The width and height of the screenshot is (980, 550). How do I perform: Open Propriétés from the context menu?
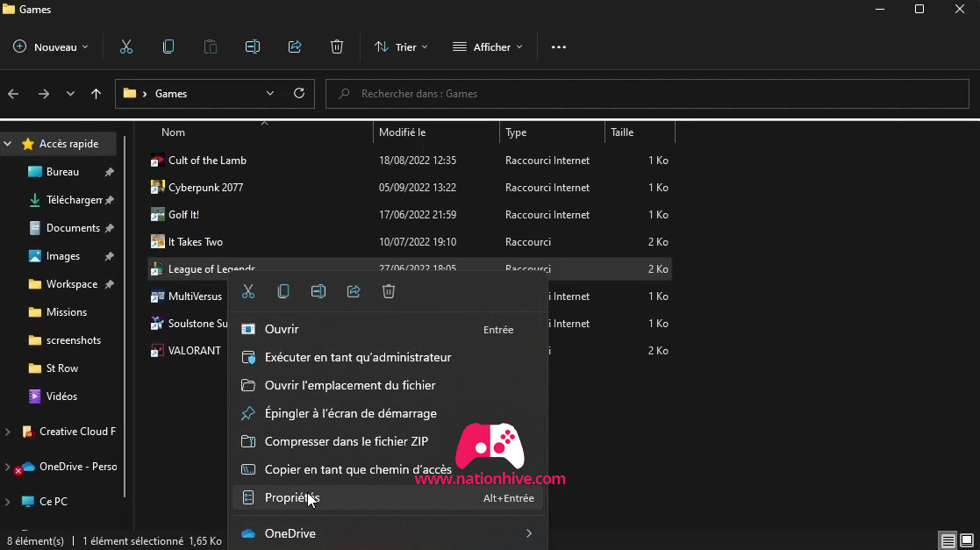coord(388,497)
